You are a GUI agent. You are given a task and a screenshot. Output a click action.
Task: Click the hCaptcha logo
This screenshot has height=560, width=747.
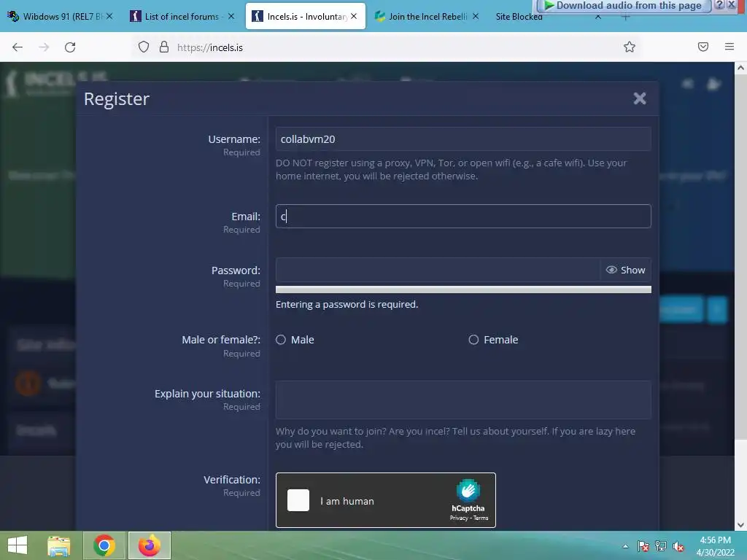[468, 491]
